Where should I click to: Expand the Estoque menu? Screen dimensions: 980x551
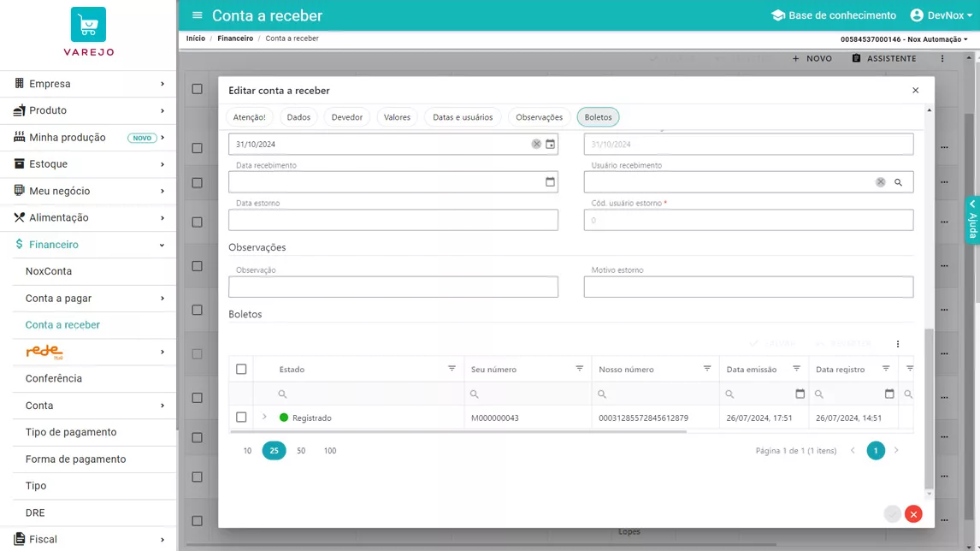[88, 164]
